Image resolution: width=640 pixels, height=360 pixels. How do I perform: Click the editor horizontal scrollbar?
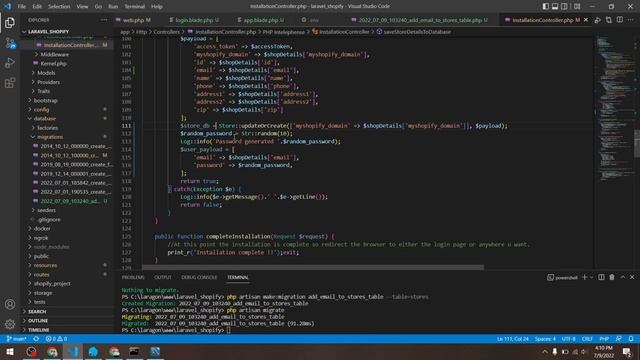313,268
